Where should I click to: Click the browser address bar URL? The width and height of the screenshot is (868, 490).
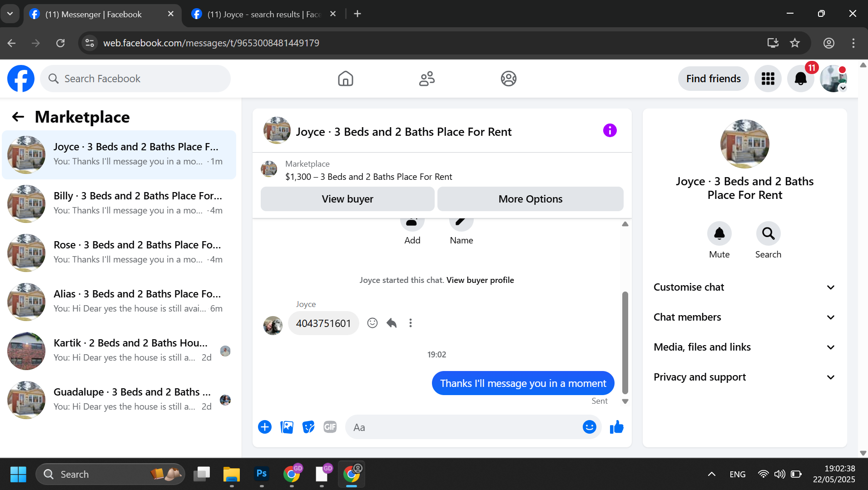[211, 43]
